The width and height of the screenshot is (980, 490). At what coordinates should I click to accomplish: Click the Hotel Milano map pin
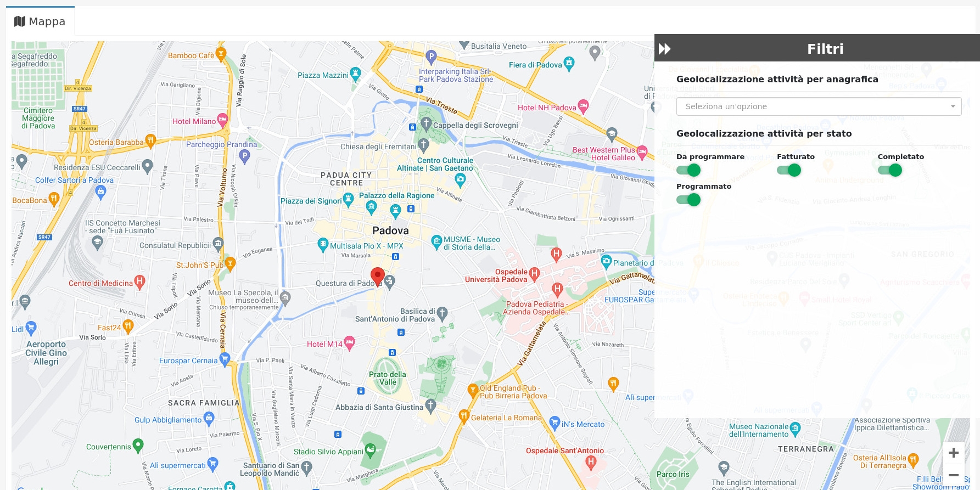pyautogui.click(x=222, y=119)
